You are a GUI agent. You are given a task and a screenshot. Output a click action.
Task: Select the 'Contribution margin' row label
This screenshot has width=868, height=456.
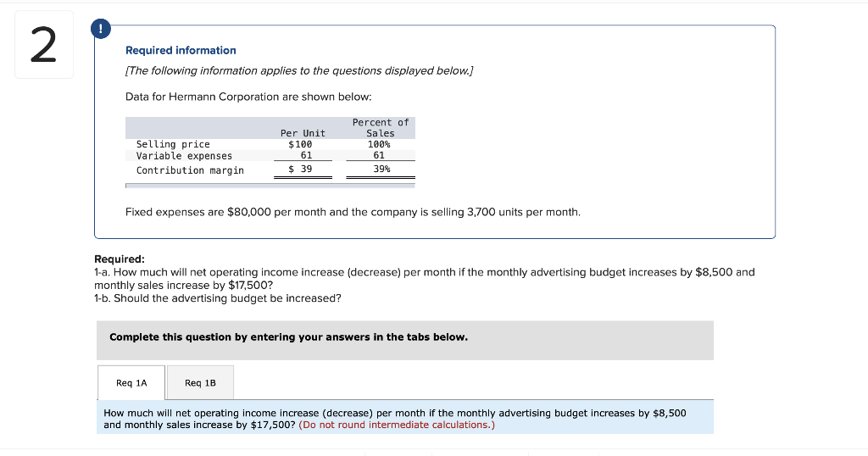pos(190,170)
